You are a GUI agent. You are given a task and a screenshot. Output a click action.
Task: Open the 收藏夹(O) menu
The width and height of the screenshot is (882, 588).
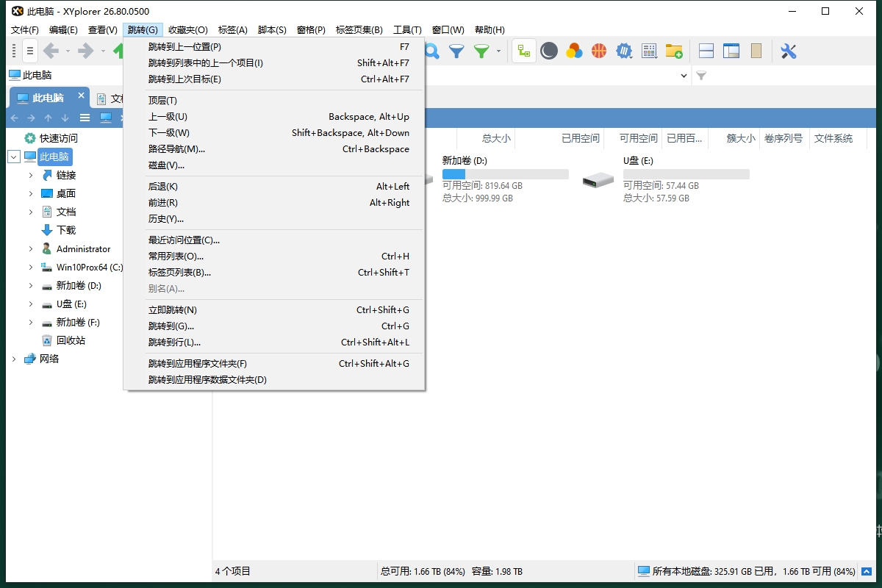[188, 30]
